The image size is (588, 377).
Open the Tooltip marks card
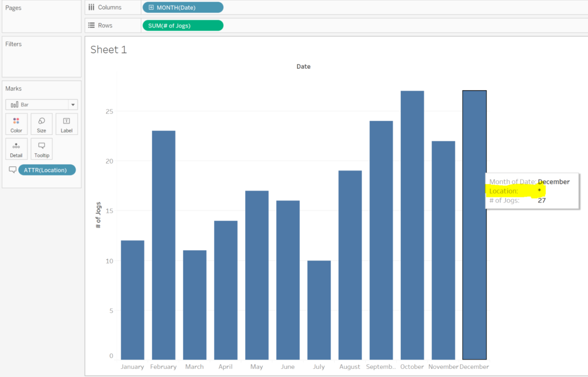click(41, 149)
